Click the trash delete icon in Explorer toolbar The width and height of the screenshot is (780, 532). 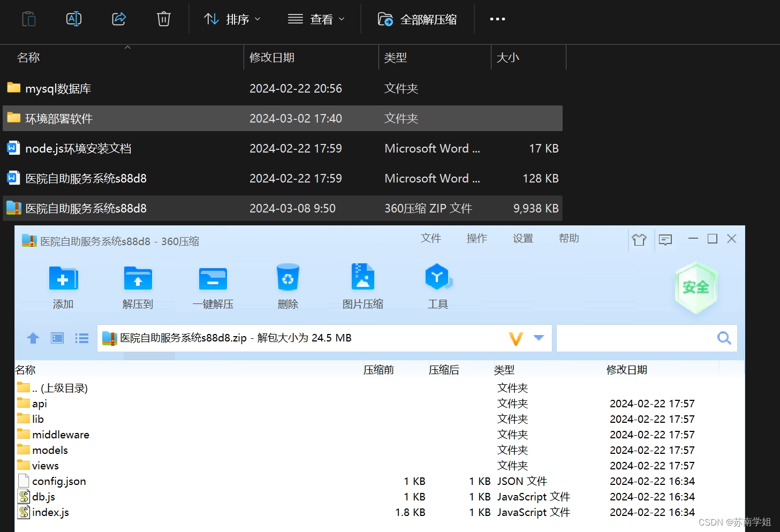[163, 19]
